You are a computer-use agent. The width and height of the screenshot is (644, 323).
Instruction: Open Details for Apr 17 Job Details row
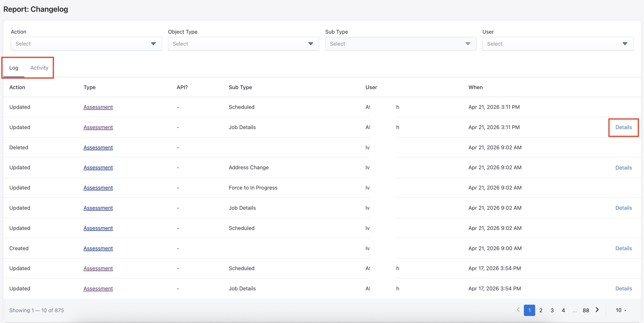(x=624, y=288)
